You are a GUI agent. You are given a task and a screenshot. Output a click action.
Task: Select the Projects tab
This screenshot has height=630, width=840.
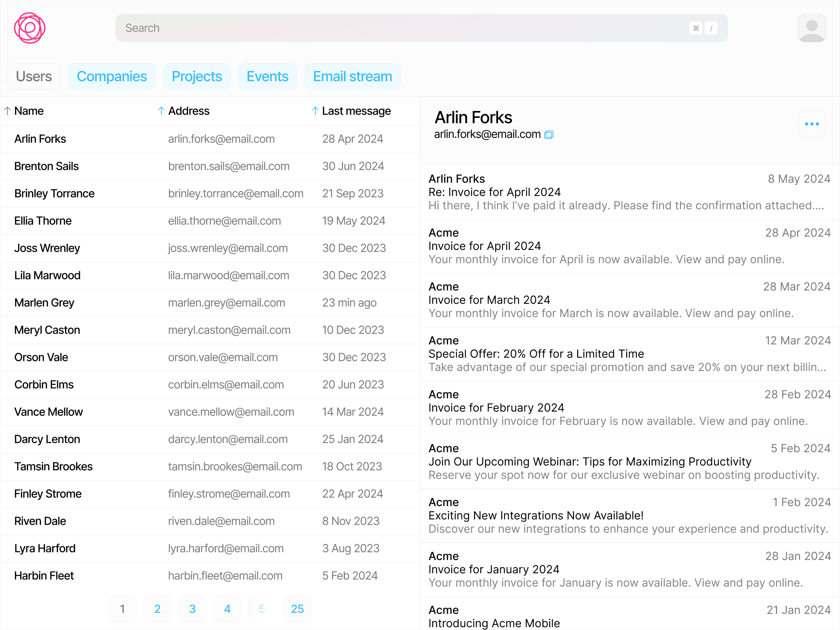click(x=197, y=76)
